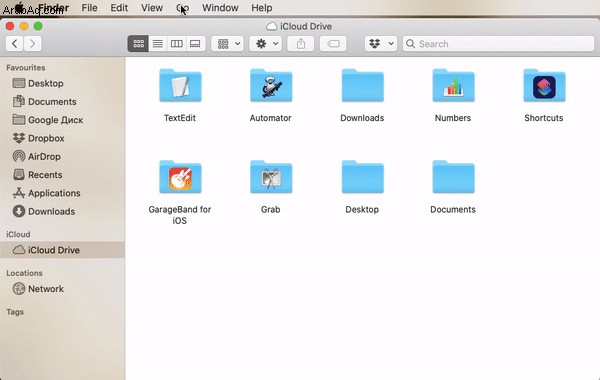Open AirDrop in the sidebar
600x380 pixels.
click(37, 157)
